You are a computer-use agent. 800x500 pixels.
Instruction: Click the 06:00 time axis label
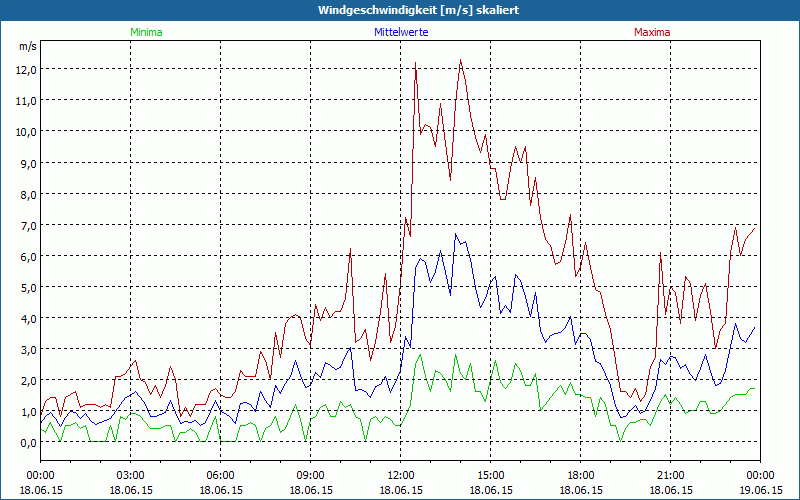point(220,476)
